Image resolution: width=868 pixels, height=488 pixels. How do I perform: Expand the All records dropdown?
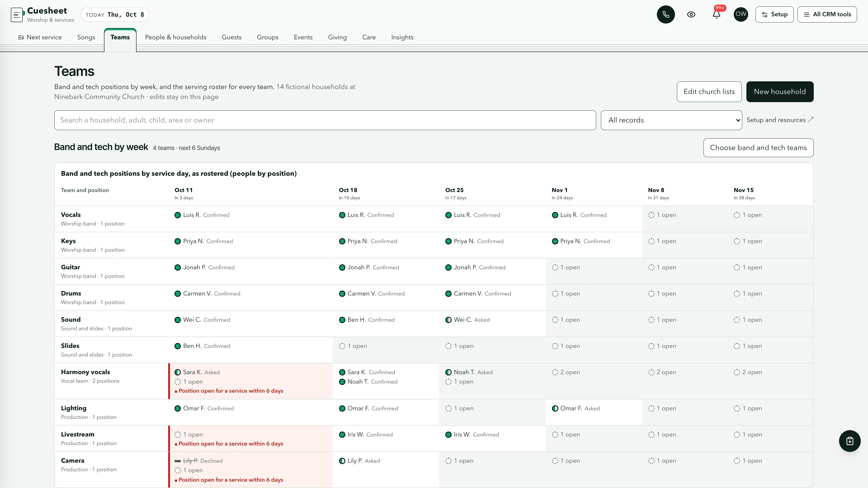coord(671,120)
